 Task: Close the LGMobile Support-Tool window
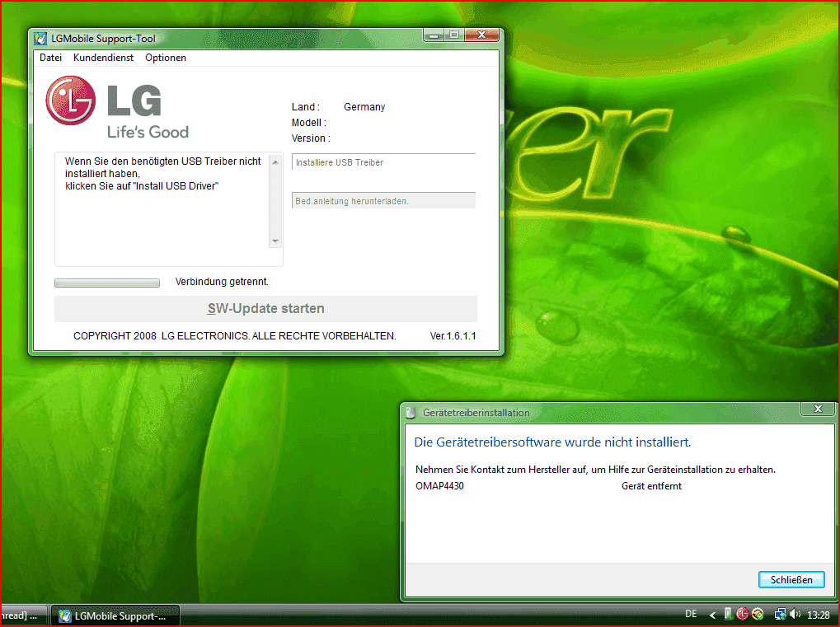[x=481, y=35]
